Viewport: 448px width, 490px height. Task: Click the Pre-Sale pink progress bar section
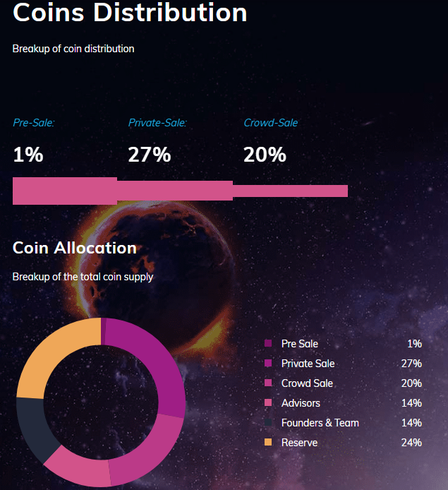pos(65,191)
